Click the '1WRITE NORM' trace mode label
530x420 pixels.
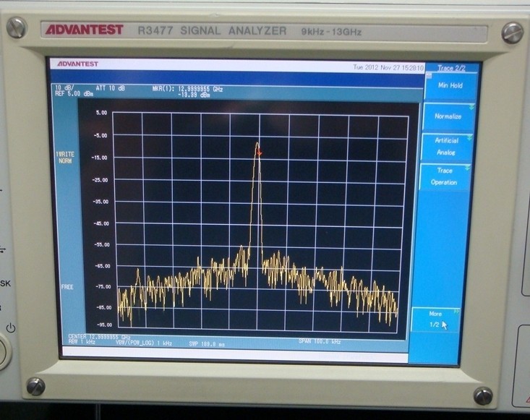click(x=65, y=158)
